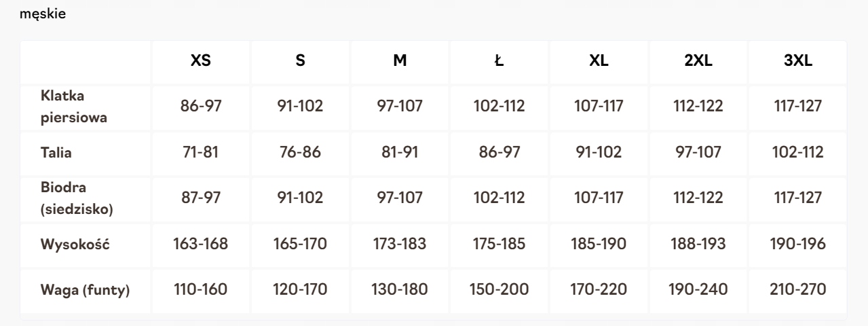The image size is (868, 326).
Task: Click the Biodra (siedzisko) row label
Action: coord(76,198)
